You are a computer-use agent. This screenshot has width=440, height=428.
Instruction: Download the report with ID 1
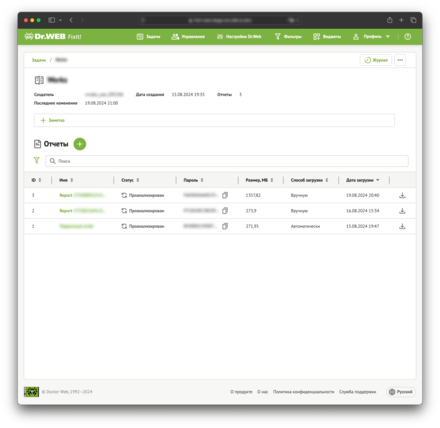point(402,226)
